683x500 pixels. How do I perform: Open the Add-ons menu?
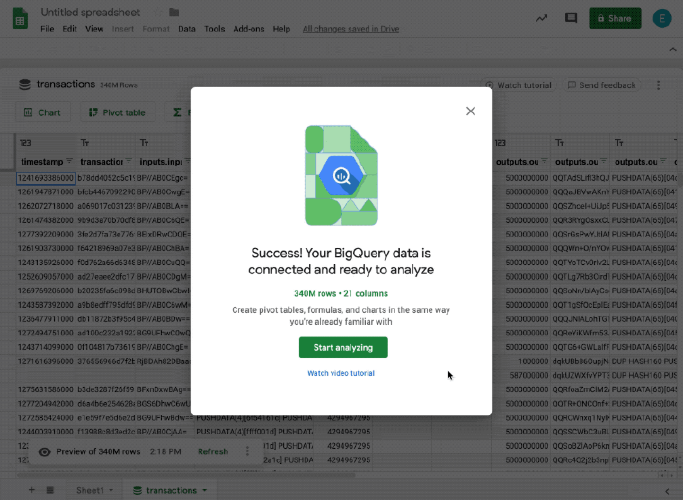coord(249,29)
